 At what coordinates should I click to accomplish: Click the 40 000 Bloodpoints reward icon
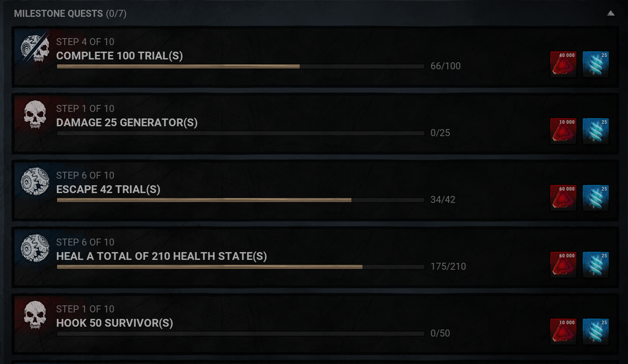[563, 64]
